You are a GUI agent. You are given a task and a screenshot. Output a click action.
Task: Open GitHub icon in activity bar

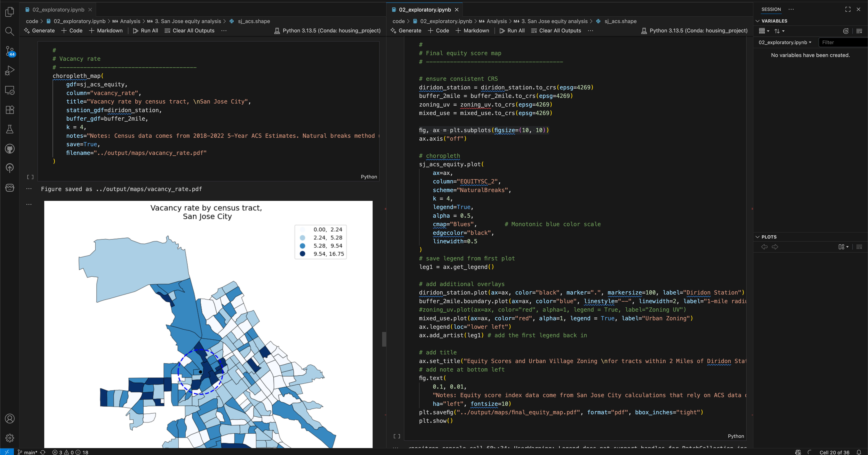click(10, 149)
